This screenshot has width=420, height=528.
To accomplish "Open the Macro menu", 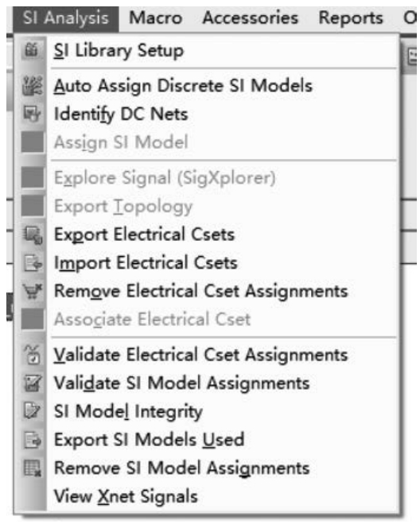I will click(x=156, y=17).
